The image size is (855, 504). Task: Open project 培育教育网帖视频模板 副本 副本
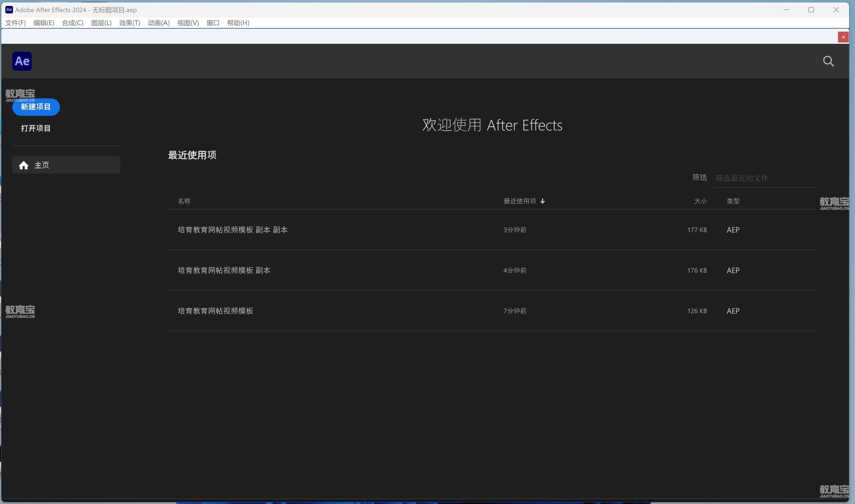coord(233,230)
